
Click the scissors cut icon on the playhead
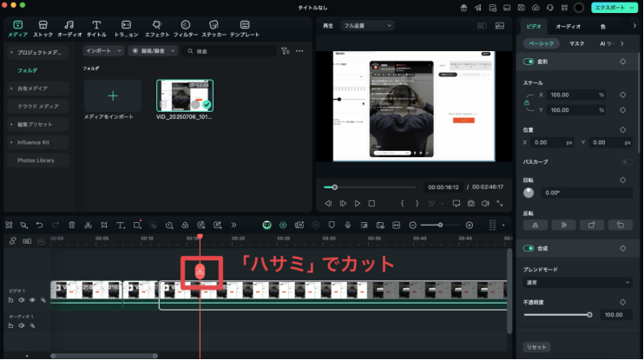200,272
